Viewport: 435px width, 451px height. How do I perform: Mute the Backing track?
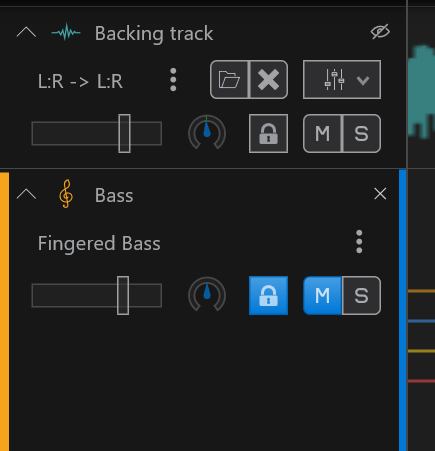322,134
